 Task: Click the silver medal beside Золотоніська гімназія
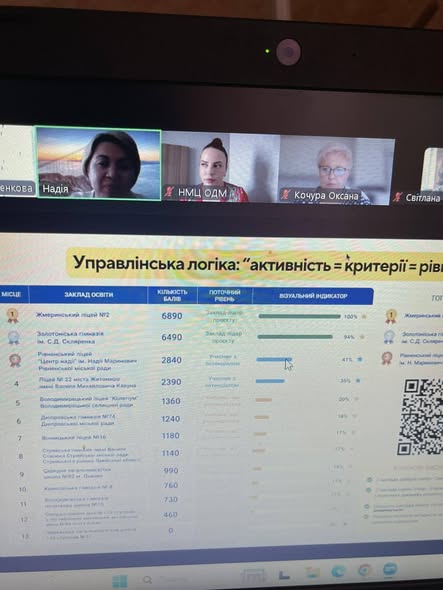(x=14, y=337)
